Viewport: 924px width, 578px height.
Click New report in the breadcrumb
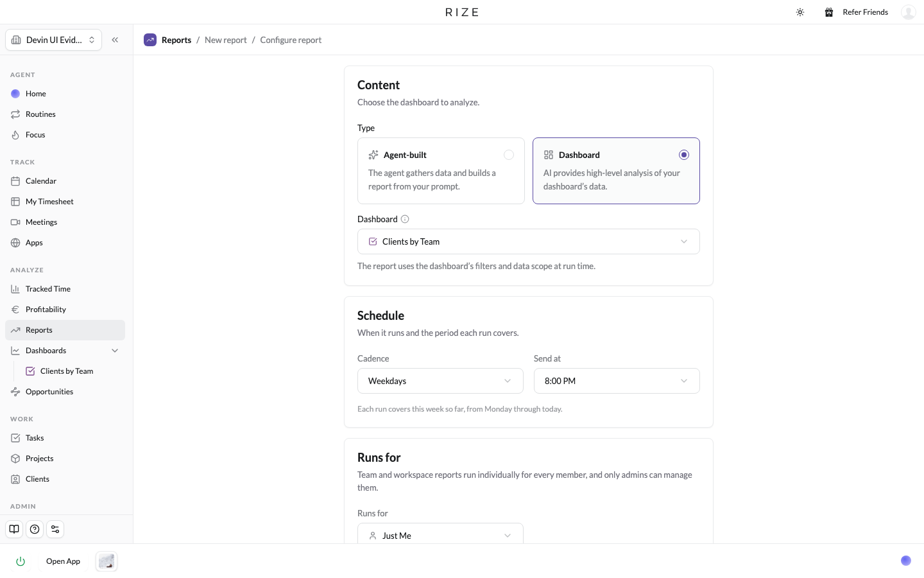tap(226, 40)
